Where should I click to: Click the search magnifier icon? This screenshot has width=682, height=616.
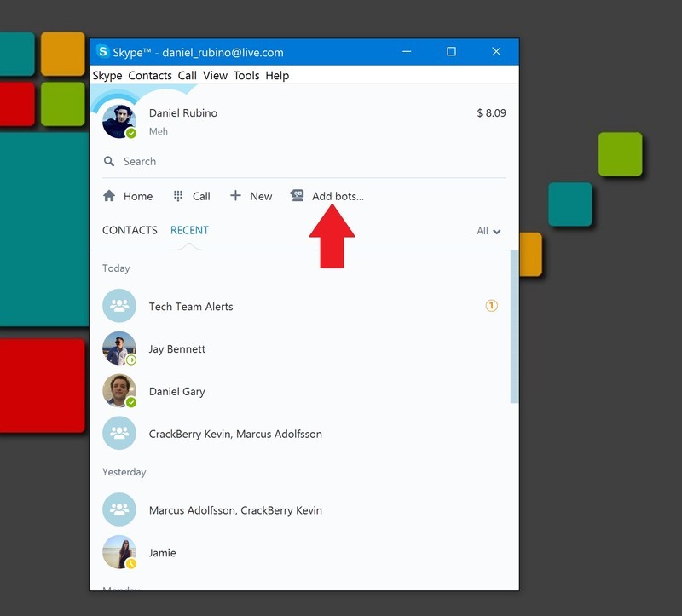click(x=108, y=161)
